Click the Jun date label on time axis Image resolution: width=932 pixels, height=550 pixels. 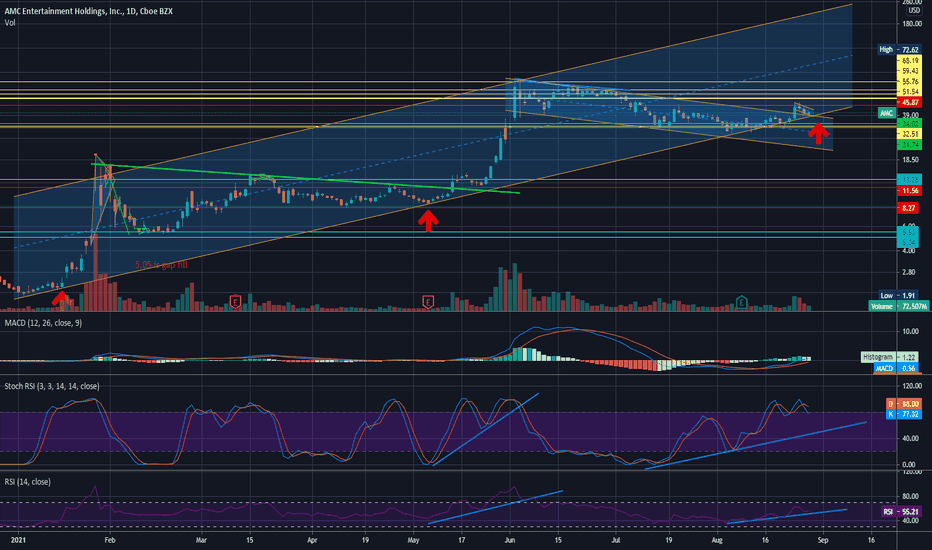[509, 540]
